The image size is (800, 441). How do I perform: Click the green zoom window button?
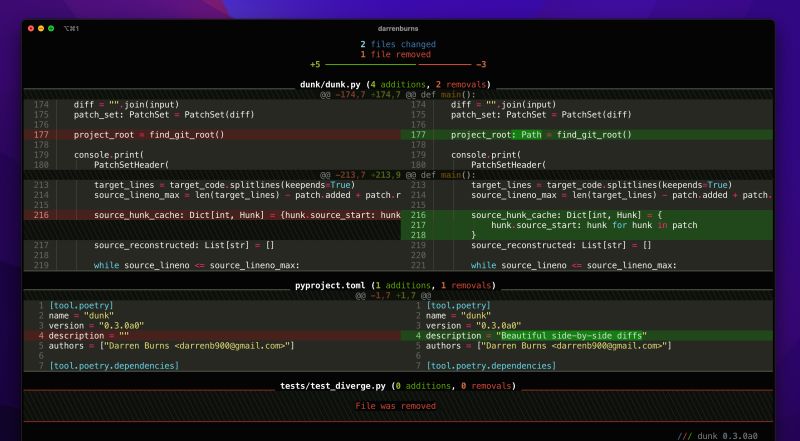pos(51,29)
